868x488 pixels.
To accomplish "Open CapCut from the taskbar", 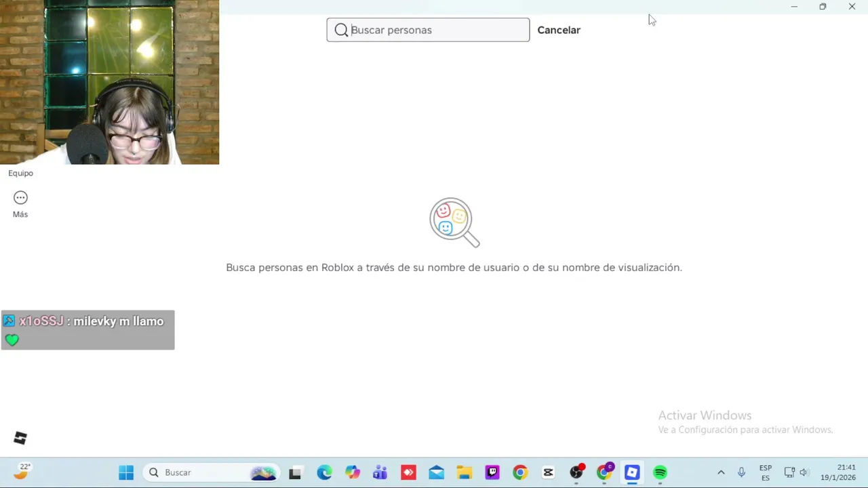I will (x=548, y=472).
